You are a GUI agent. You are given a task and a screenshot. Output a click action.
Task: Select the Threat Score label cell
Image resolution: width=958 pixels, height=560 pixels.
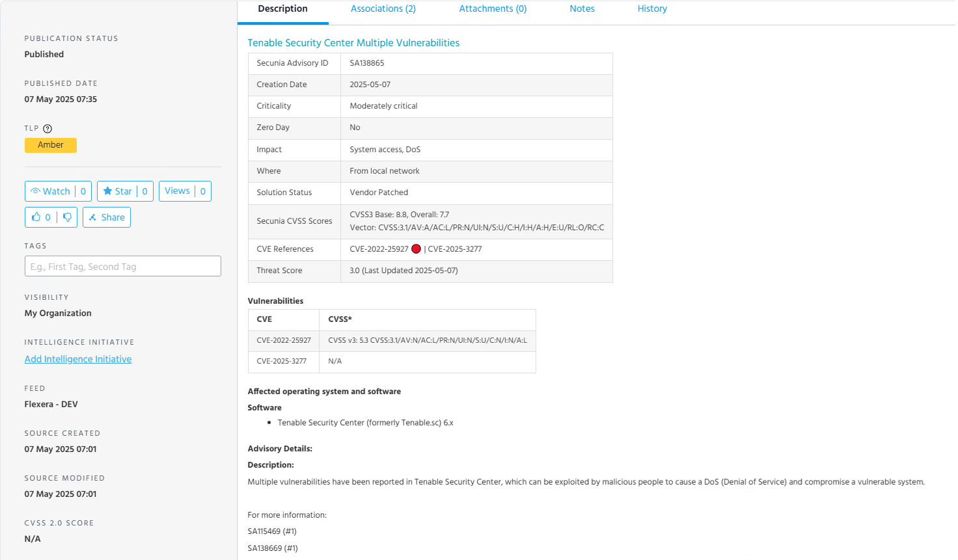tap(294, 271)
